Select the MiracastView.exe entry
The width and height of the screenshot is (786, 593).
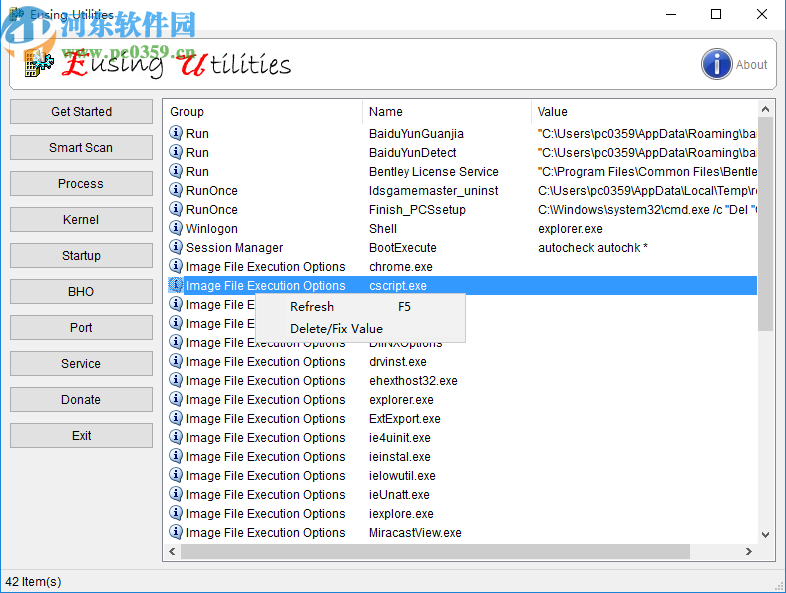[415, 533]
